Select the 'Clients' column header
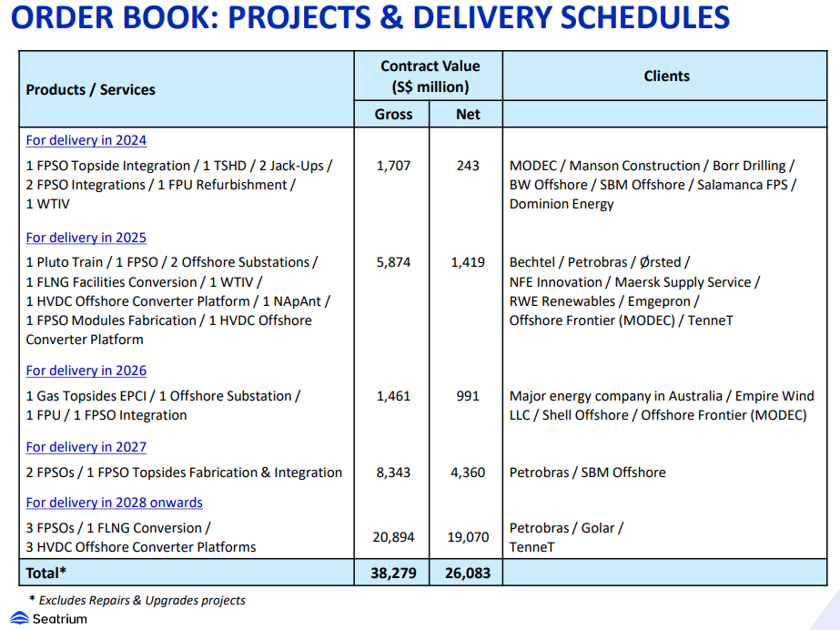This screenshot has width=840, height=630. [666, 76]
